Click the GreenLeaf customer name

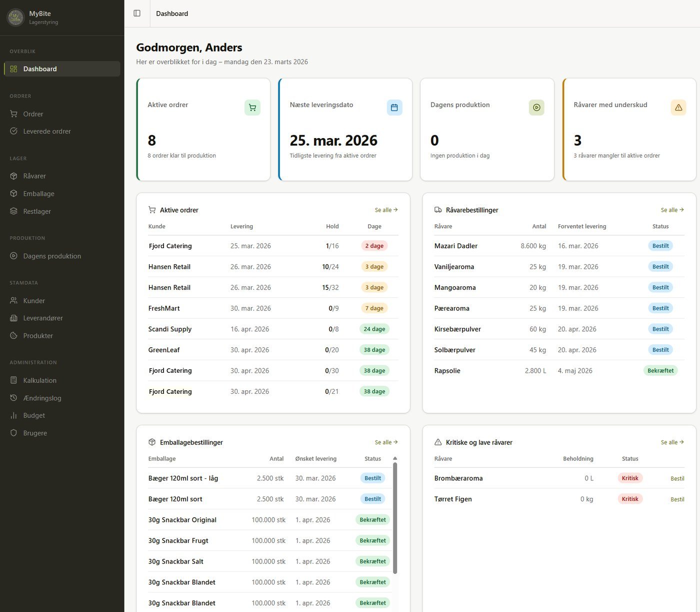[x=164, y=350]
